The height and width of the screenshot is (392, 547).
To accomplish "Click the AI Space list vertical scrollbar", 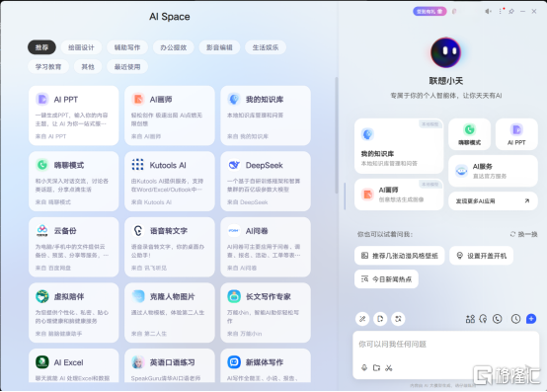I will 337,135.
